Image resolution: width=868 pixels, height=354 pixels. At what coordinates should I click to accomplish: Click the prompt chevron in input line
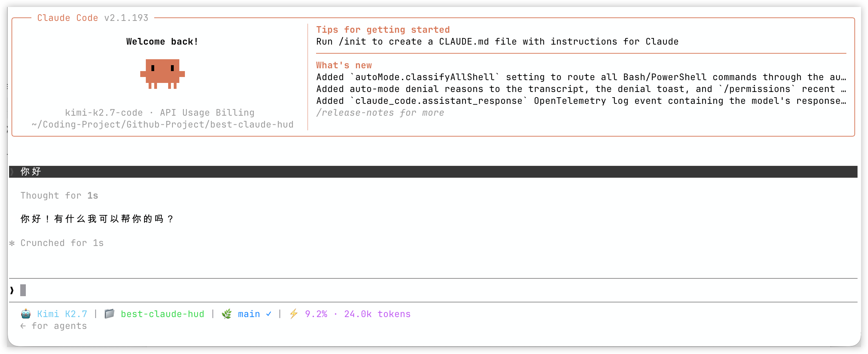(x=12, y=290)
